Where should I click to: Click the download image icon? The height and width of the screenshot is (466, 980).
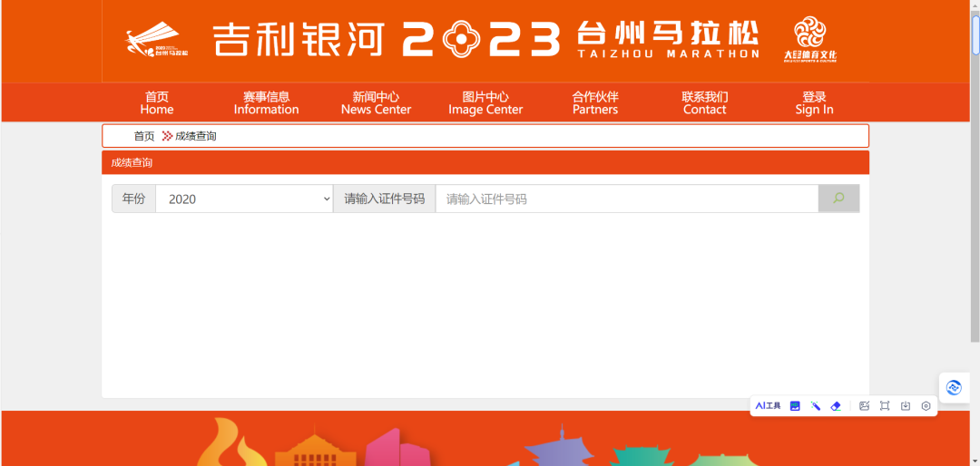pos(906,406)
